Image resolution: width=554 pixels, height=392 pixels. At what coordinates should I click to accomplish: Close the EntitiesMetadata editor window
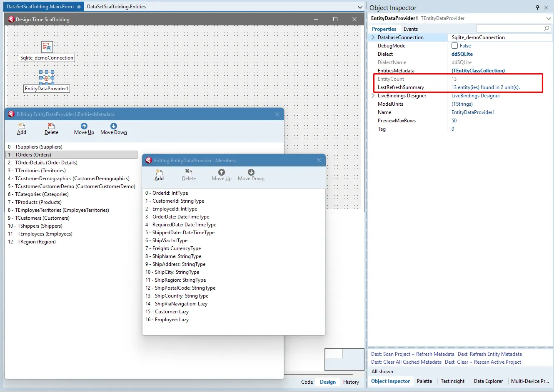tap(277, 114)
